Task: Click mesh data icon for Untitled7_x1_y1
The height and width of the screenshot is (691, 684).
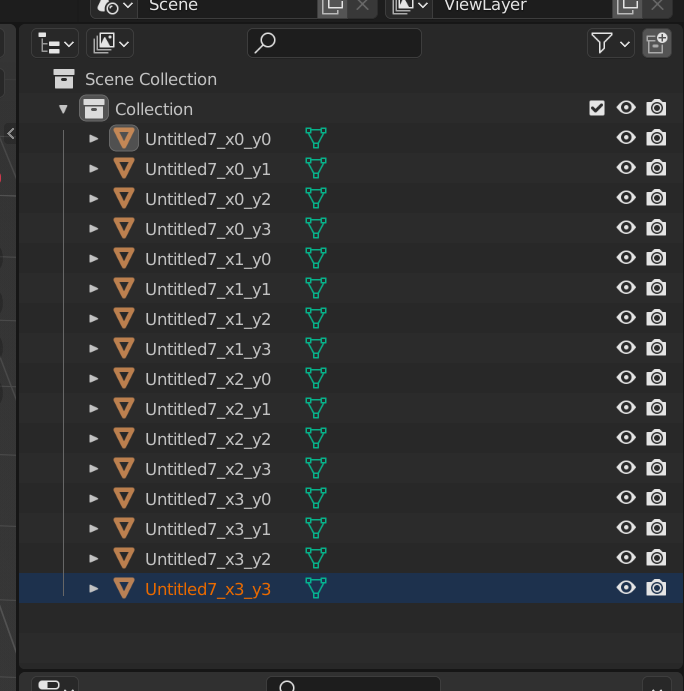Action: point(316,288)
